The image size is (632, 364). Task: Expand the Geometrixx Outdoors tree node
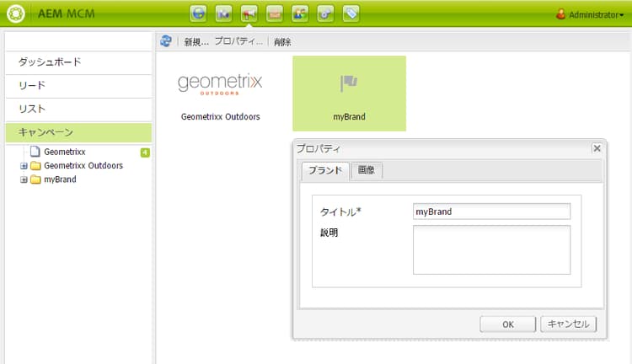click(24, 166)
